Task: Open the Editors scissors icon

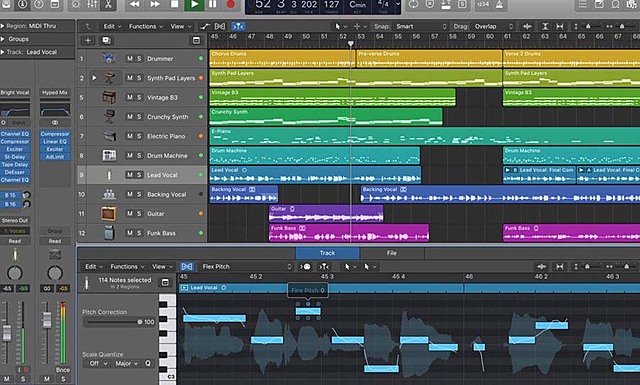Action: (x=108, y=4)
